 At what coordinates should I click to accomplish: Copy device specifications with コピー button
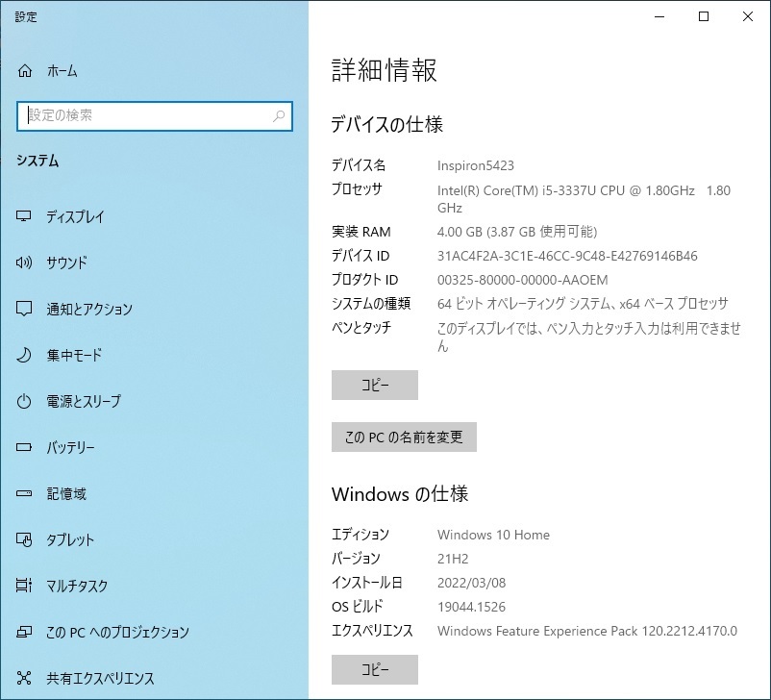[375, 386]
